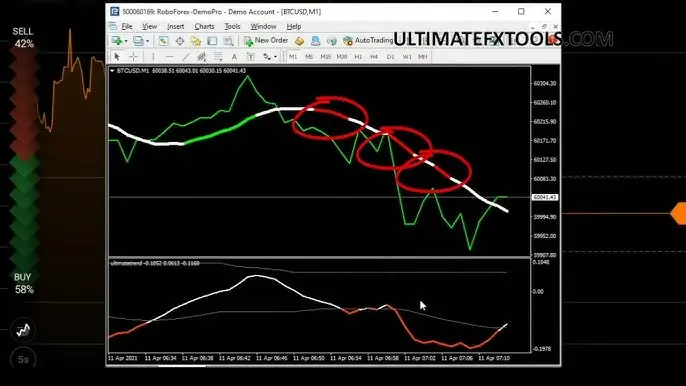Click the MetaTrader title bar application icon
686x386 pixels.
115,11
